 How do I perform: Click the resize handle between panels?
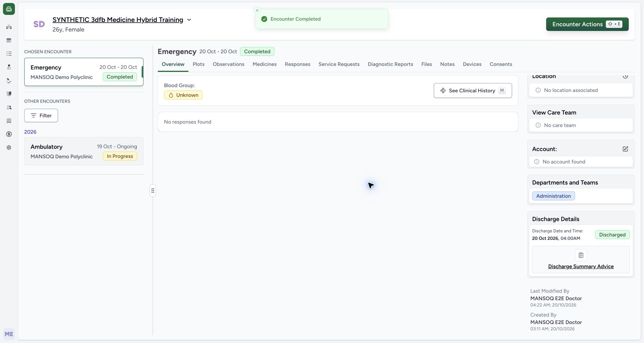click(x=153, y=191)
